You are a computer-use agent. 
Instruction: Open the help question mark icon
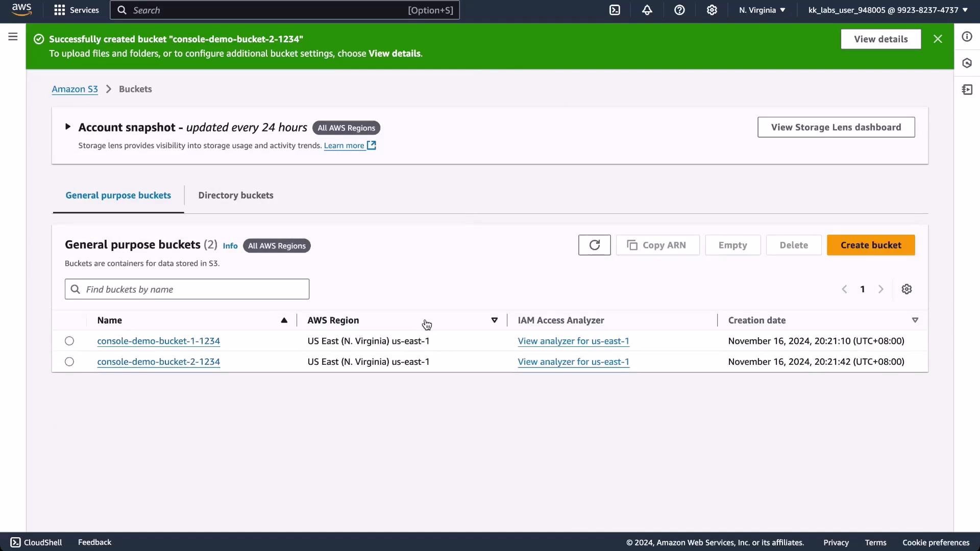click(x=679, y=10)
